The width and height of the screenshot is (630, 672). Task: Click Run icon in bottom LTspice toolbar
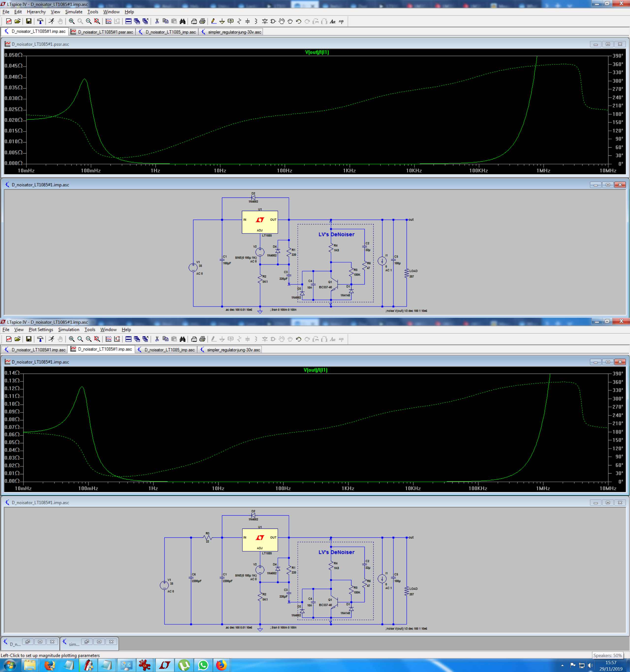pyautogui.click(x=51, y=339)
